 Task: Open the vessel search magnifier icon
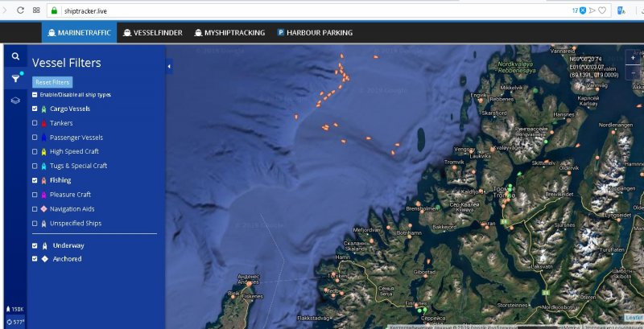pos(15,56)
